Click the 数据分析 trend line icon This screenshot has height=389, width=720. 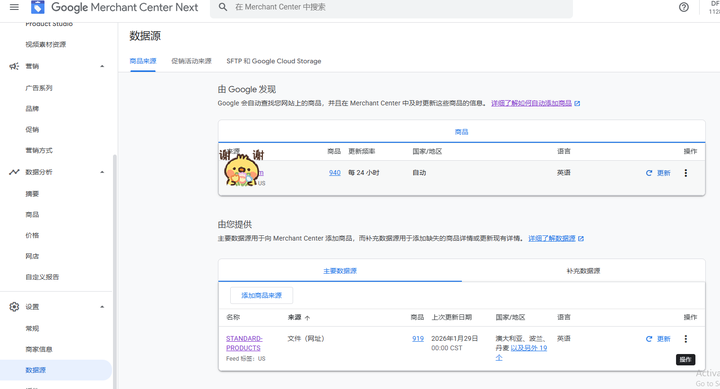click(14, 172)
